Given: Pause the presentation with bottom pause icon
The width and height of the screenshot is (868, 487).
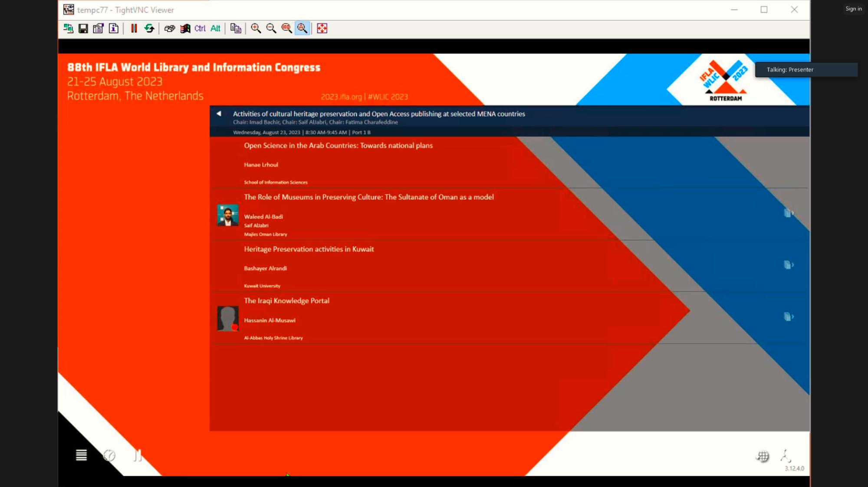Looking at the screenshot, I should 138,455.
